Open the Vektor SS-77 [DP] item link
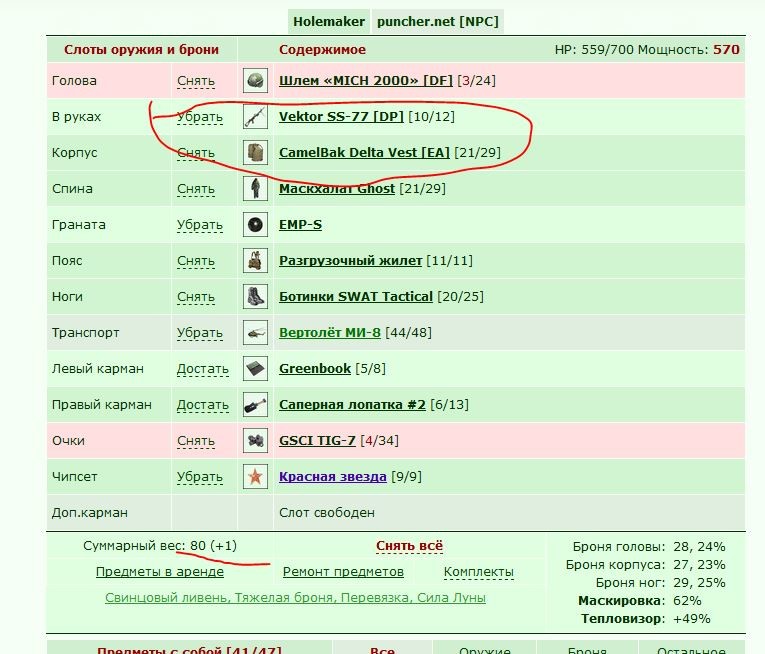Viewport: 765px width, 654px height. click(x=342, y=117)
